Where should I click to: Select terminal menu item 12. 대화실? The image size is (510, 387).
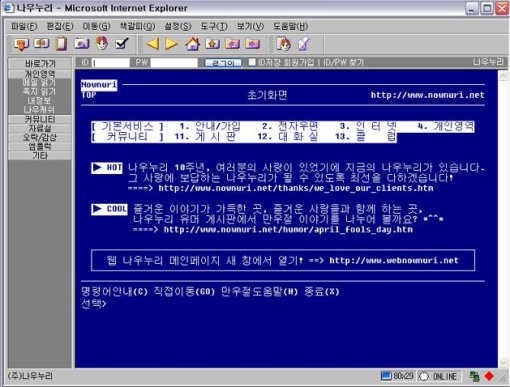[x=288, y=137]
